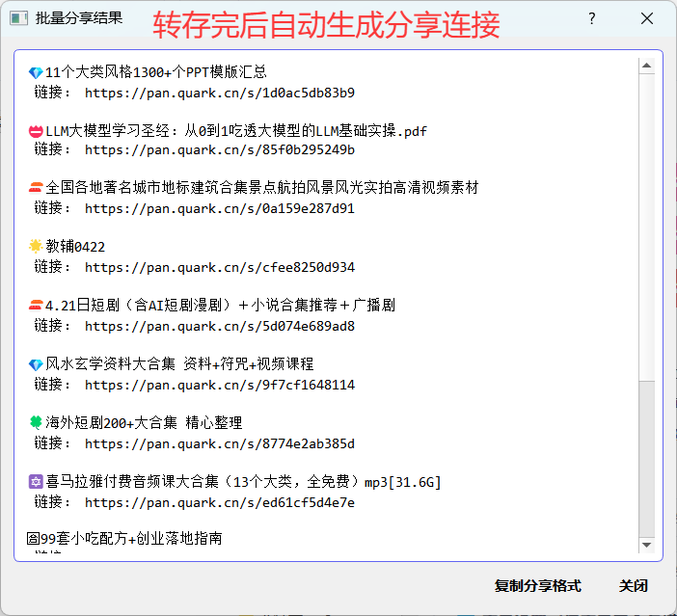Click the link ending 1d0ac5db83b9
The width and height of the screenshot is (677, 616).
pos(220,93)
